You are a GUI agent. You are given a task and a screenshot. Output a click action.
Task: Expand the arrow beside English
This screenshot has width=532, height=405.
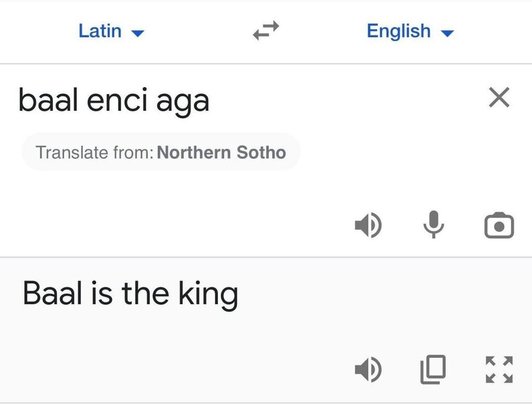click(x=447, y=33)
